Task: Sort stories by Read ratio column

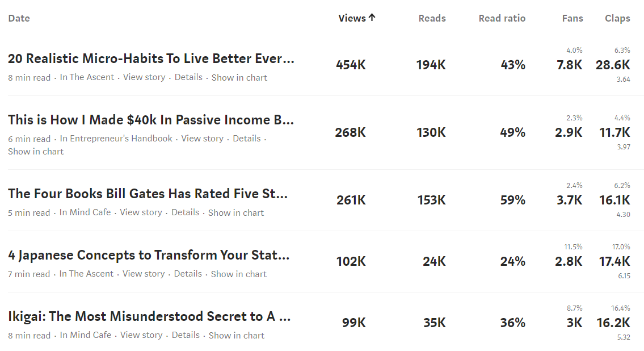Action: (502, 18)
